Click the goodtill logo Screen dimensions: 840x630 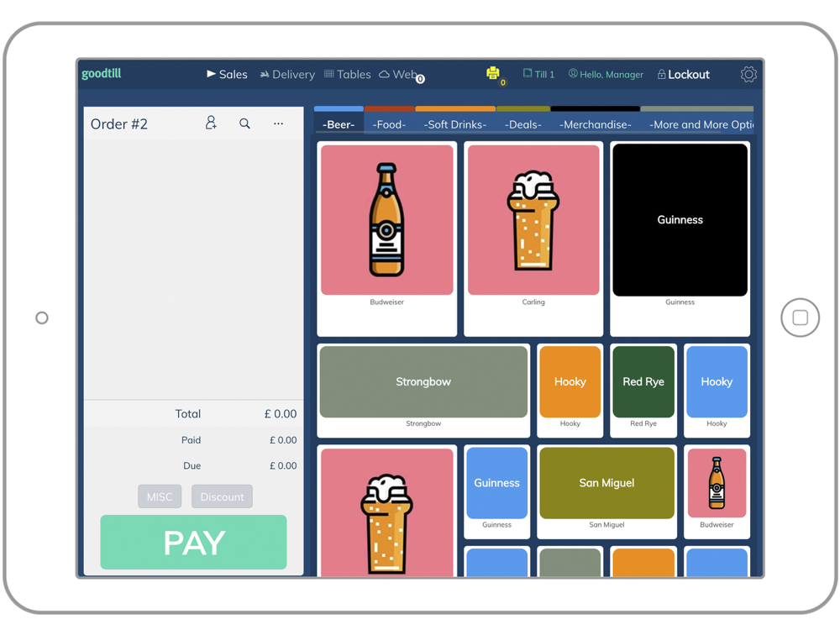tap(102, 73)
